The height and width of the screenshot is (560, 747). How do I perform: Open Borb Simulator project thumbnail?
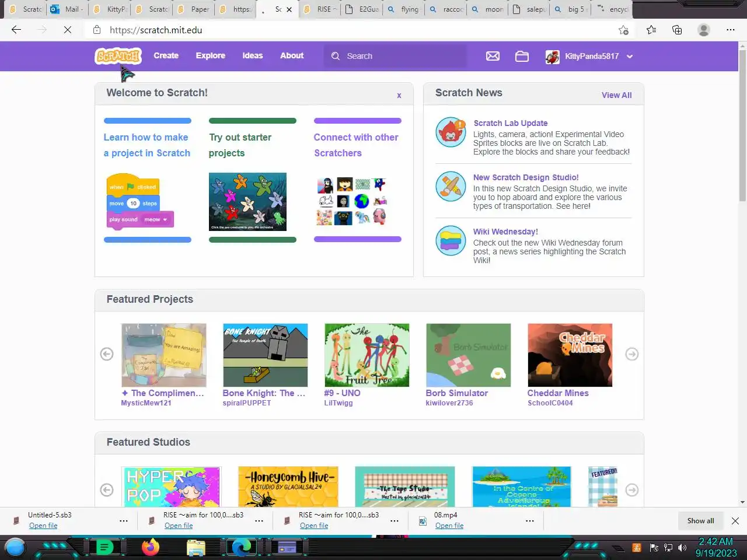tap(468, 355)
